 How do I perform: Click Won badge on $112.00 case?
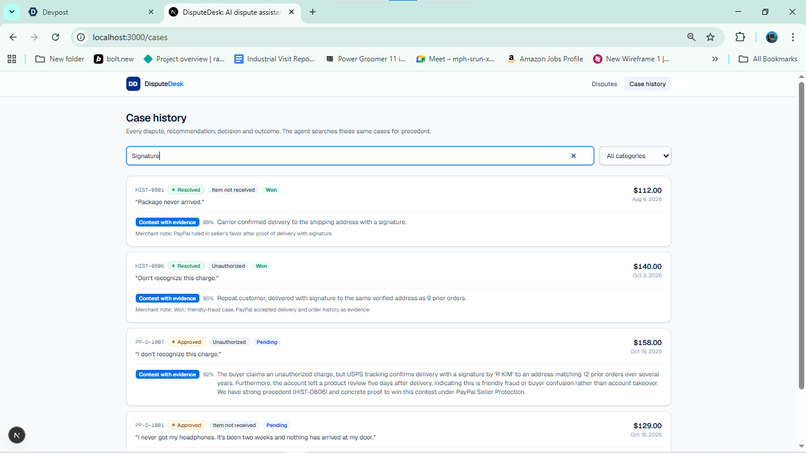(x=271, y=190)
